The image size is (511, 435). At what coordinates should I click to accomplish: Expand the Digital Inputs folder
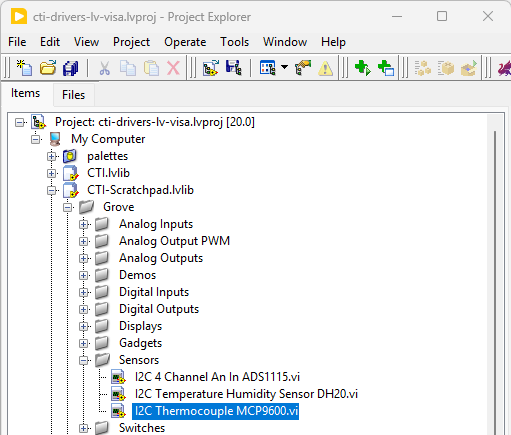pos(84,292)
